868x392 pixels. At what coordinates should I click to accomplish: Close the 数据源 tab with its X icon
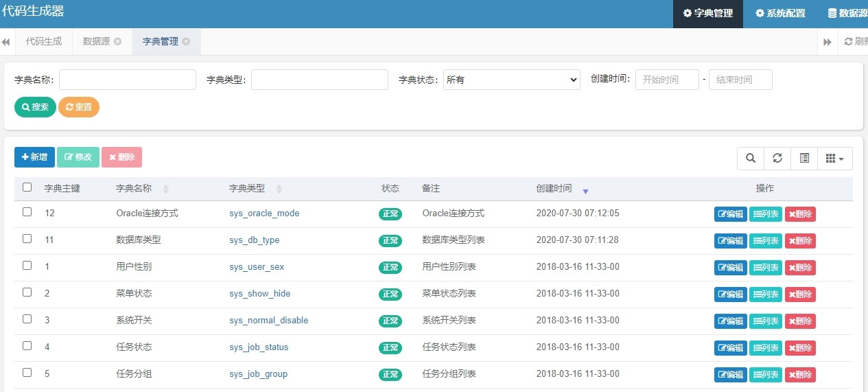[118, 42]
